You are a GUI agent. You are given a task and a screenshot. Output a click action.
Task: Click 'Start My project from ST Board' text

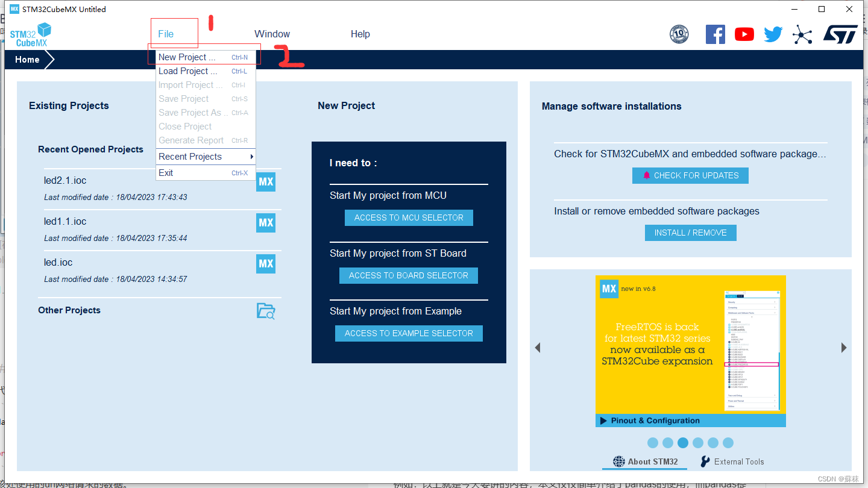pos(398,254)
